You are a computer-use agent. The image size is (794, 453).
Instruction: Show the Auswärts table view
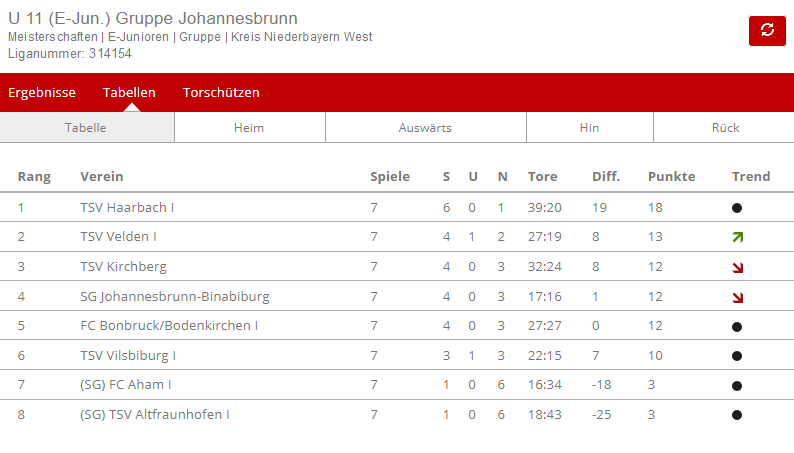(425, 128)
